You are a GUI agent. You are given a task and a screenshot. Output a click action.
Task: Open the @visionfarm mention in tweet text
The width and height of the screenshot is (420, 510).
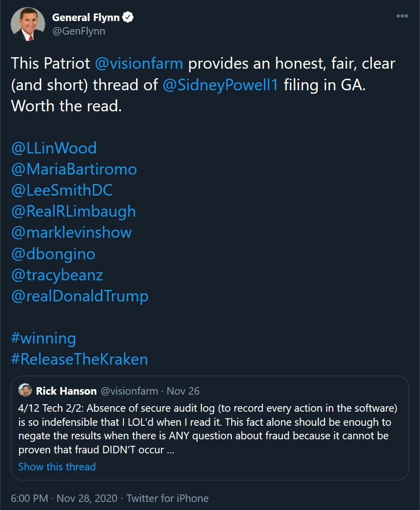pyautogui.click(x=138, y=64)
